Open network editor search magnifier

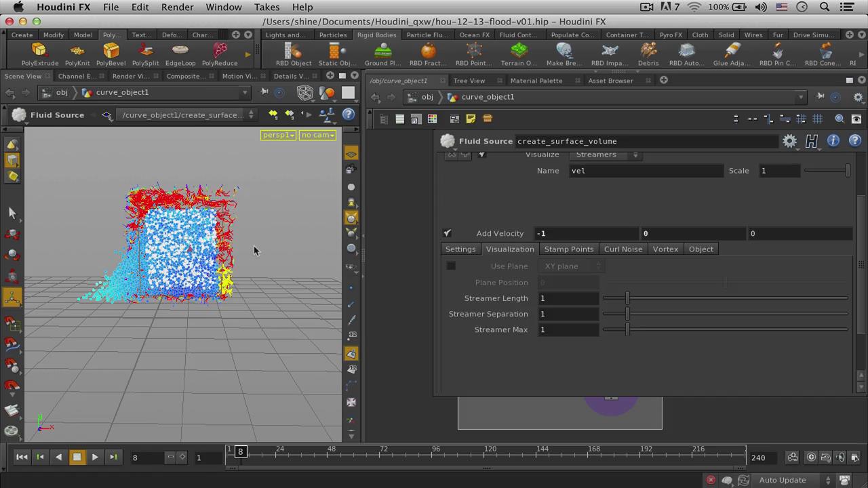(x=840, y=119)
